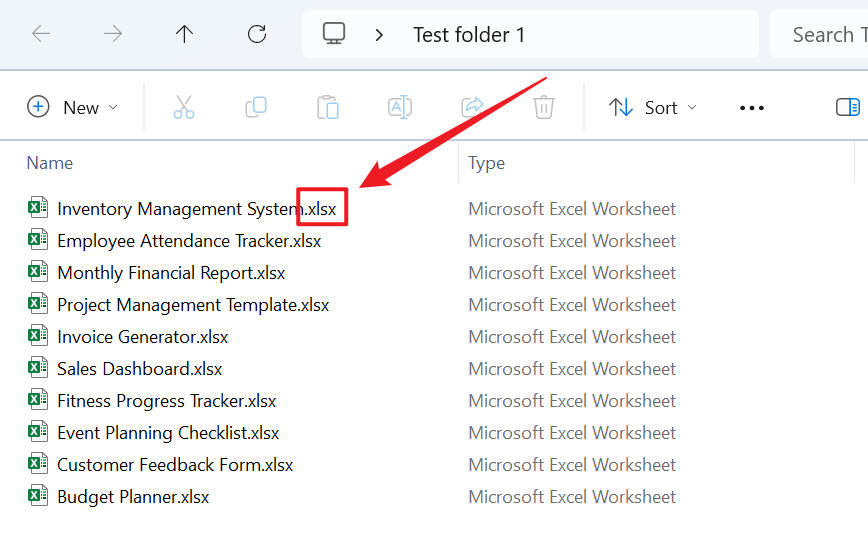Sort files by the Type column header
Viewport: 868px width, 534px height.
[x=487, y=163]
